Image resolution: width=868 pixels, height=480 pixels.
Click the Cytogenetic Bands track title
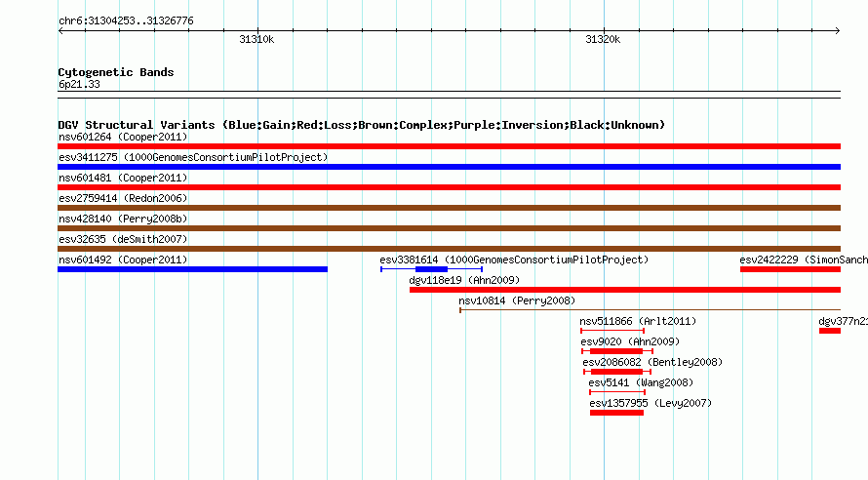116,72
